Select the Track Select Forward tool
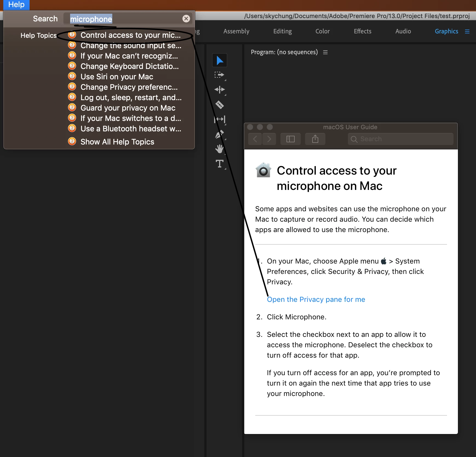The width and height of the screenshot is (476, 457). [220, 75]
